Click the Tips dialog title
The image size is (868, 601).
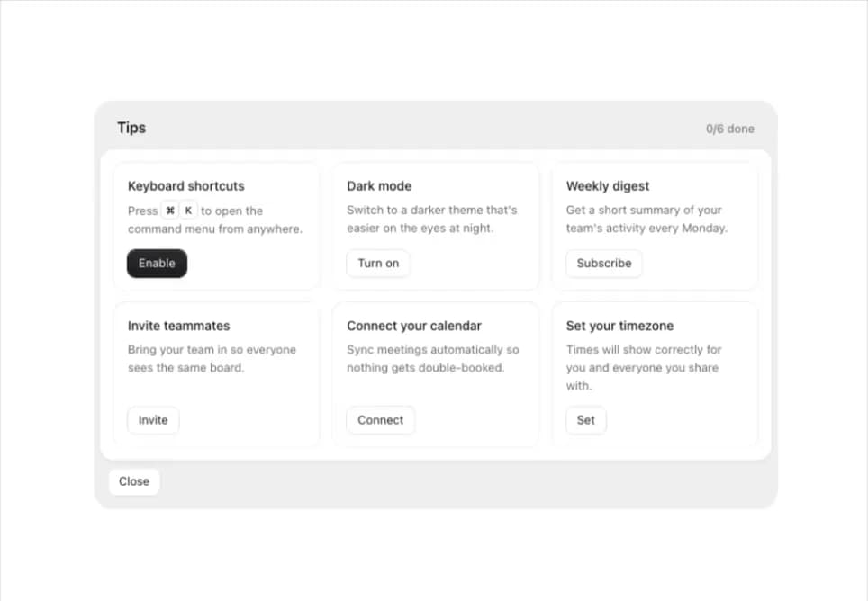pyautogui.click(x=131, y=129)
